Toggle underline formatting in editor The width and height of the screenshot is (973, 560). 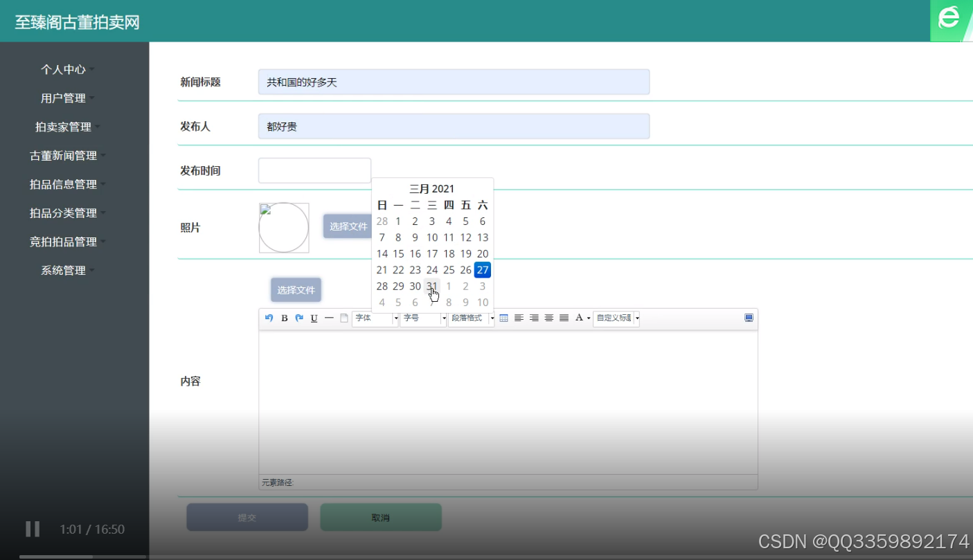[x=314, y=318]
